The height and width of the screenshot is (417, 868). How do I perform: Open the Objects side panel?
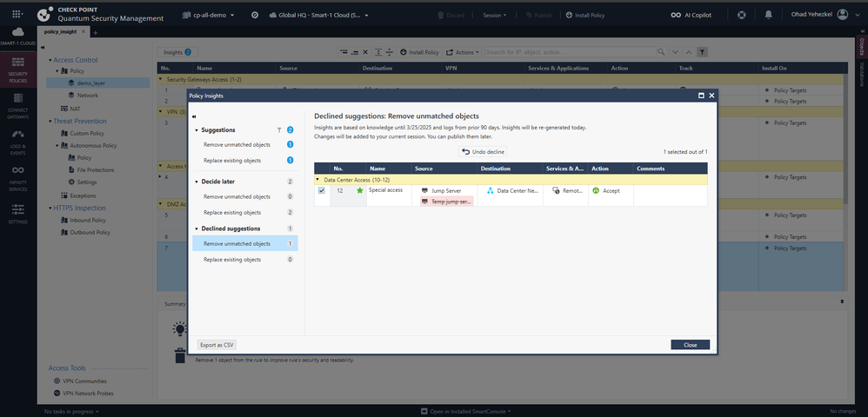(862, 47)
